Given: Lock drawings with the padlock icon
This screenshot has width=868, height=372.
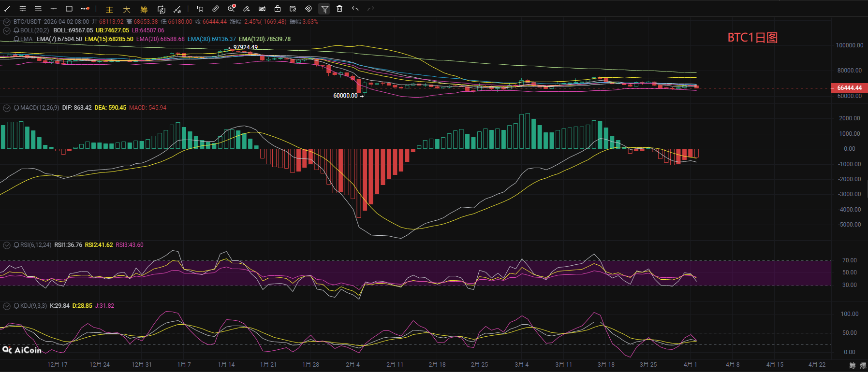Looking at the screenshot, I should tap(278, 9).
